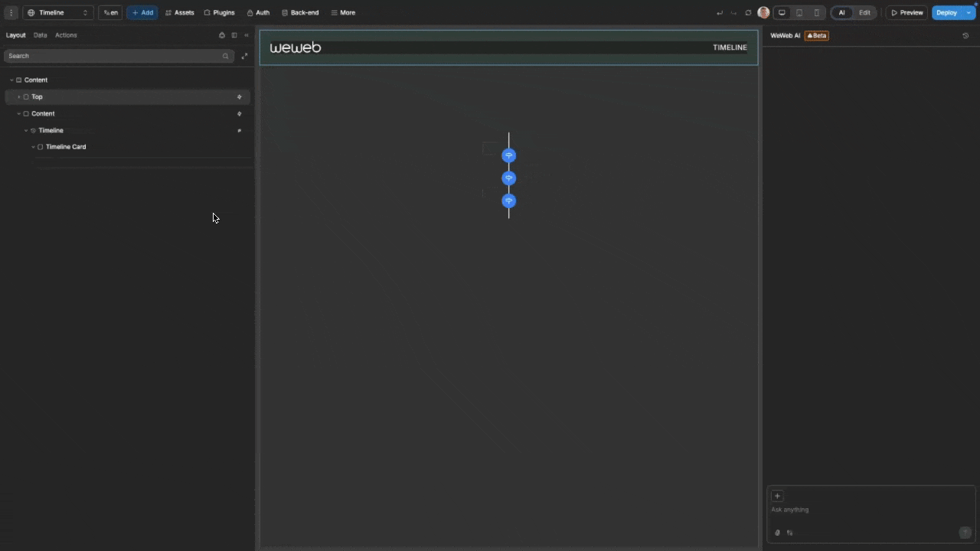Click the Preview button
This screenshot has width=980, height=551.
(x=906, y=13)
